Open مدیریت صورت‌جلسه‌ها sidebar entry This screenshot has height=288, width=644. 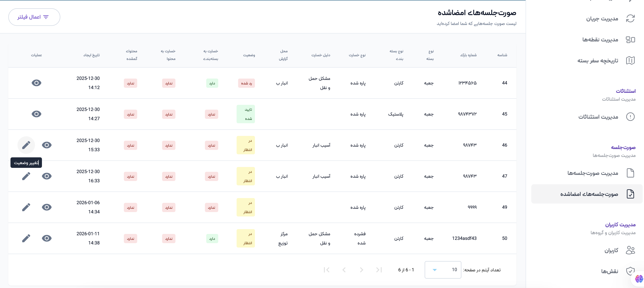[x=592, y=173]
